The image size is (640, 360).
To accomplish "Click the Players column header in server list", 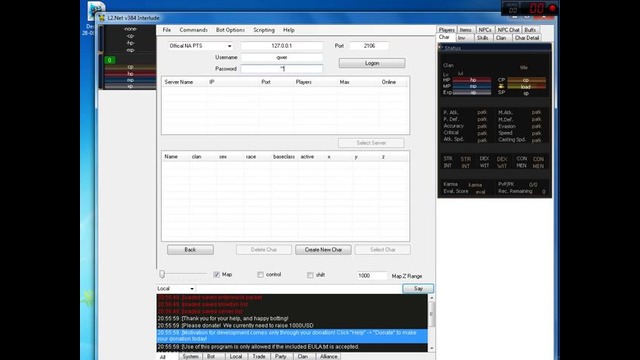I will click(315, 82).
